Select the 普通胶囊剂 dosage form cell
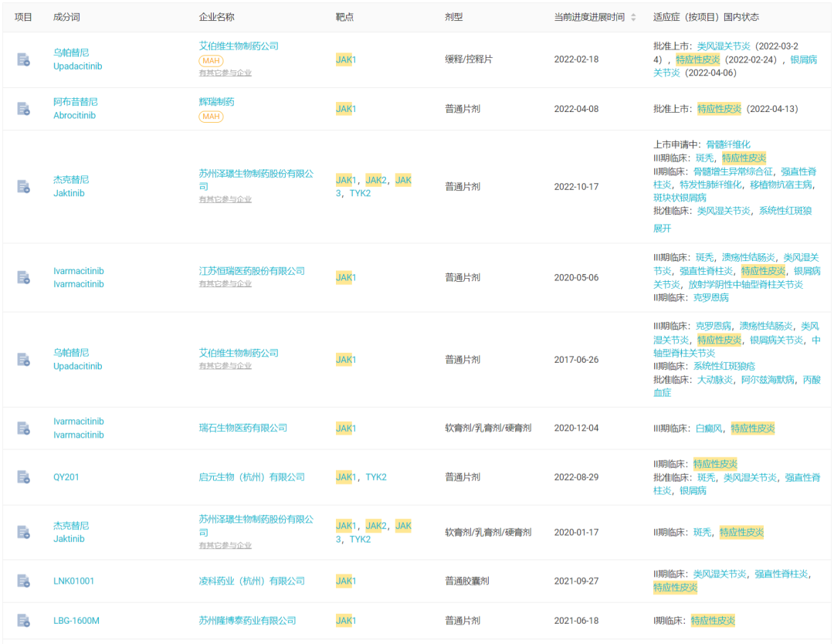Image resolution: width=834 pixels, height=644 pixels. (467, 581)
